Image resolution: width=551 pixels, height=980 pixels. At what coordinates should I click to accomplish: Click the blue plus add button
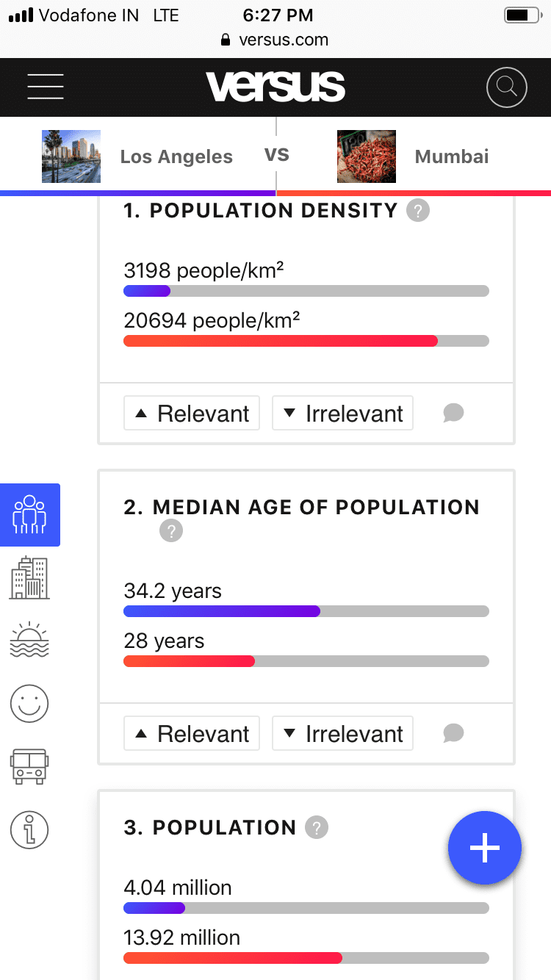[x=485, y=848]
